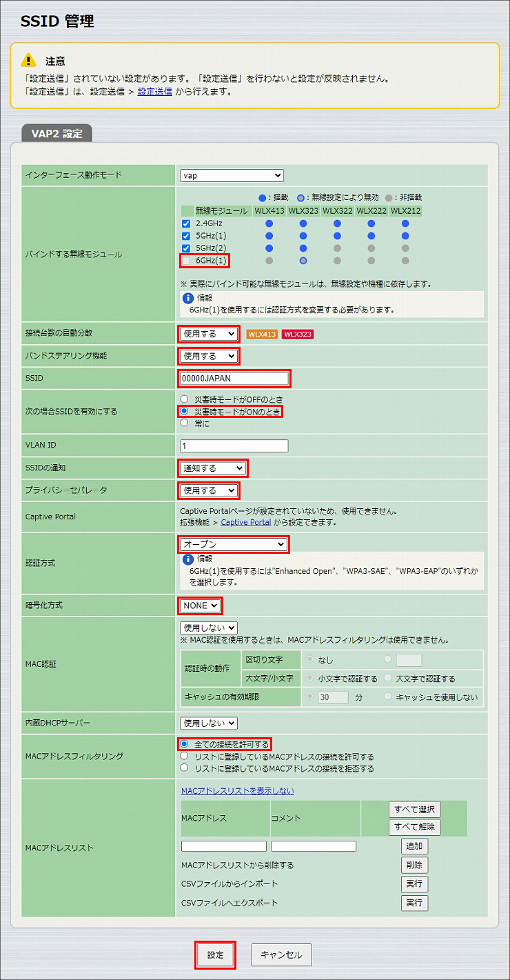Open the 認証方式 オープン dropdown
This screenshot has height=980, width=510.
233,544
